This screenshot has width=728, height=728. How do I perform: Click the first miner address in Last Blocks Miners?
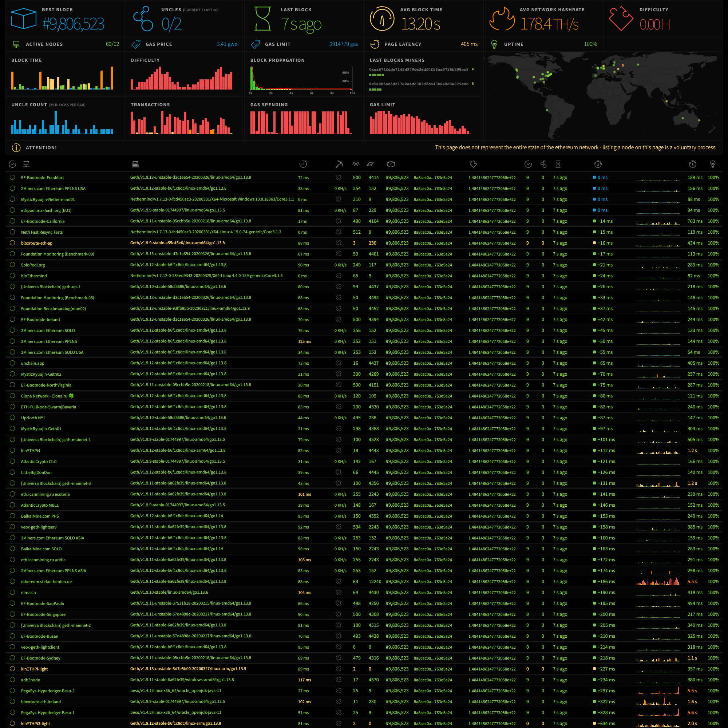point(418,69)
